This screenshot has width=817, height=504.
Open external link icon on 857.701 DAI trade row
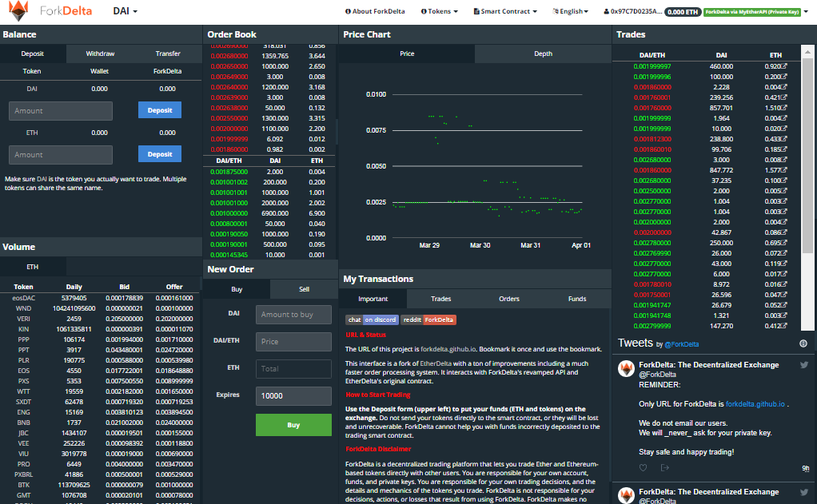784,108
